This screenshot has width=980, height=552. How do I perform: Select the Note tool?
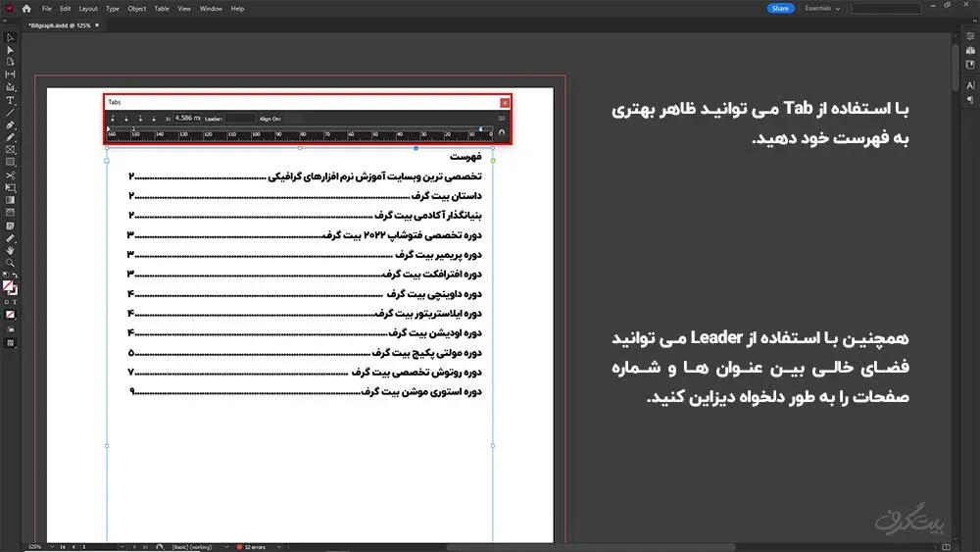(x=10, y=226)
